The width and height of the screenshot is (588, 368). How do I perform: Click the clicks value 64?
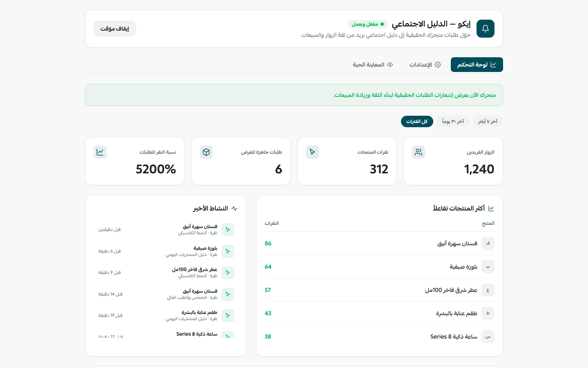pos(268,267)
